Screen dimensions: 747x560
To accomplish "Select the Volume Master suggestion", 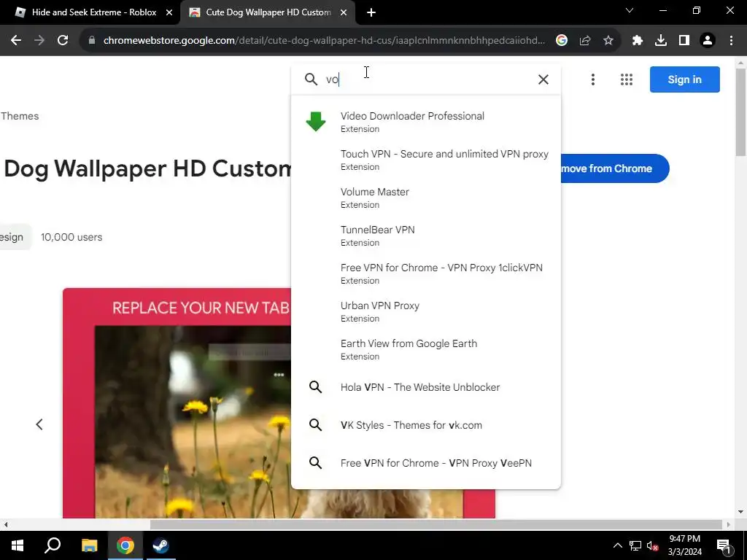I will pos(426,198).
